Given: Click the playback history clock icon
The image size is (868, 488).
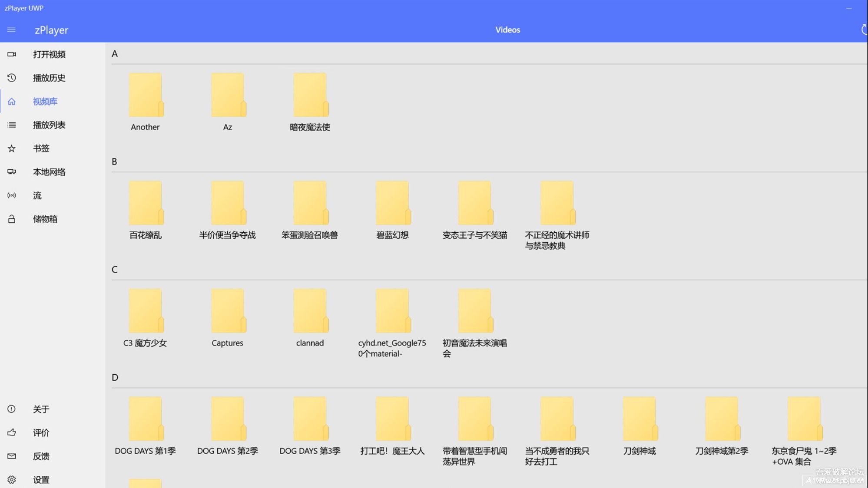Looking at the screenshot, I should (12, 78).
